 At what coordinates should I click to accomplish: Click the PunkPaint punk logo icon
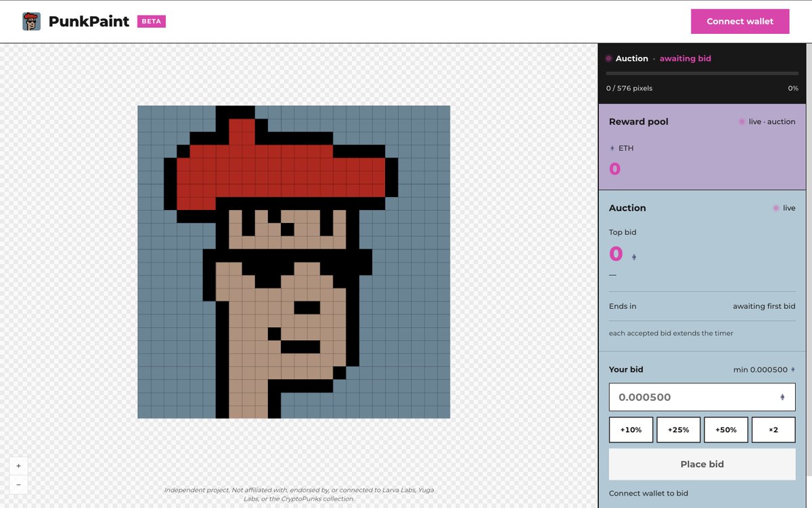point(31,21)
